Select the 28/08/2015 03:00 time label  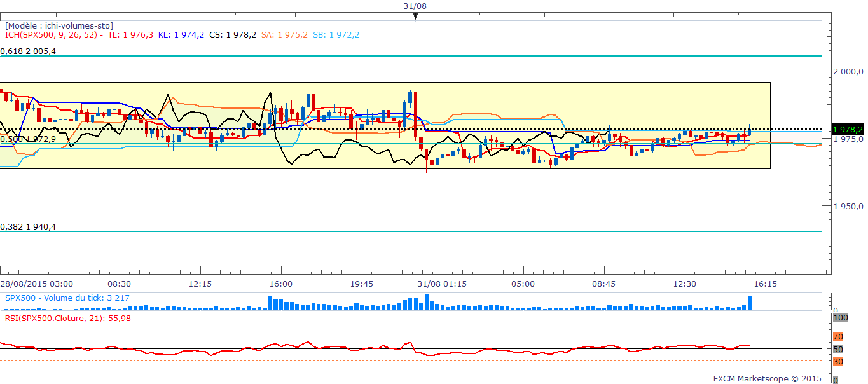(36, 284)
